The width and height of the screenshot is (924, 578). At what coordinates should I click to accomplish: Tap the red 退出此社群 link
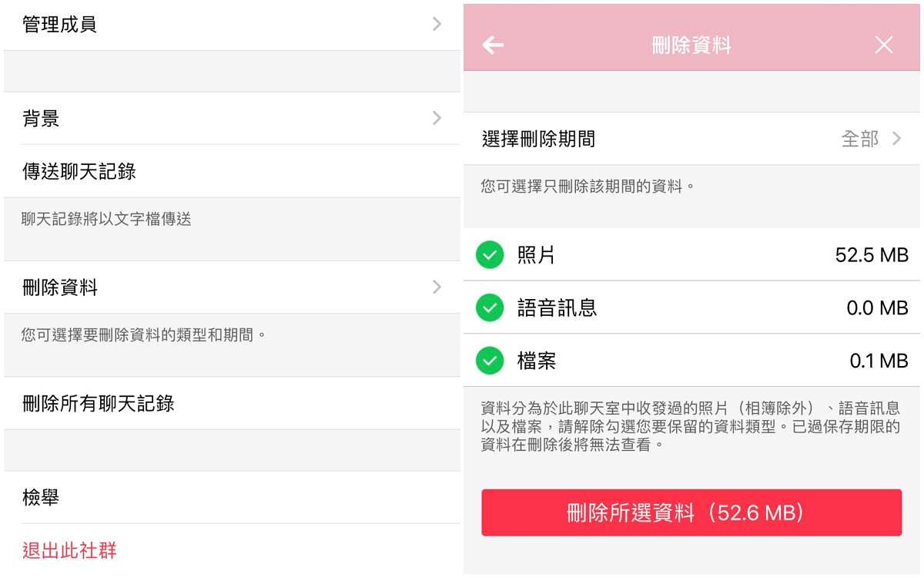pos(69,550)
